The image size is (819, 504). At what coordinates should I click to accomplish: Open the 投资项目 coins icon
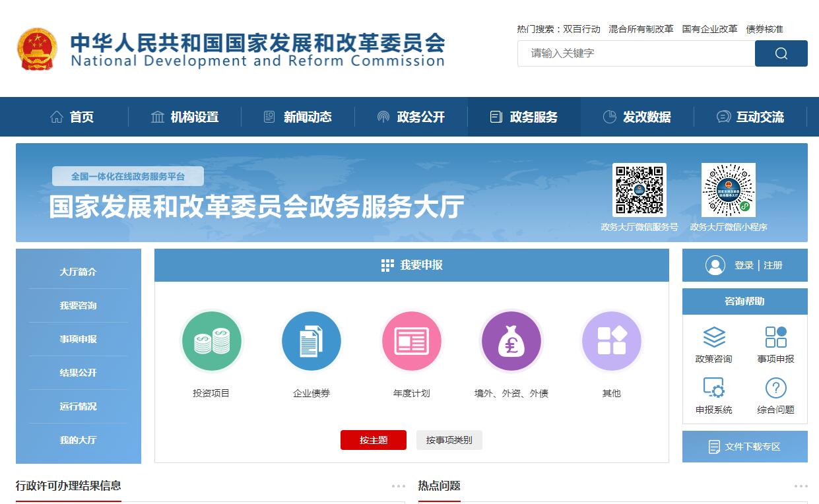(x=211, y=342)
